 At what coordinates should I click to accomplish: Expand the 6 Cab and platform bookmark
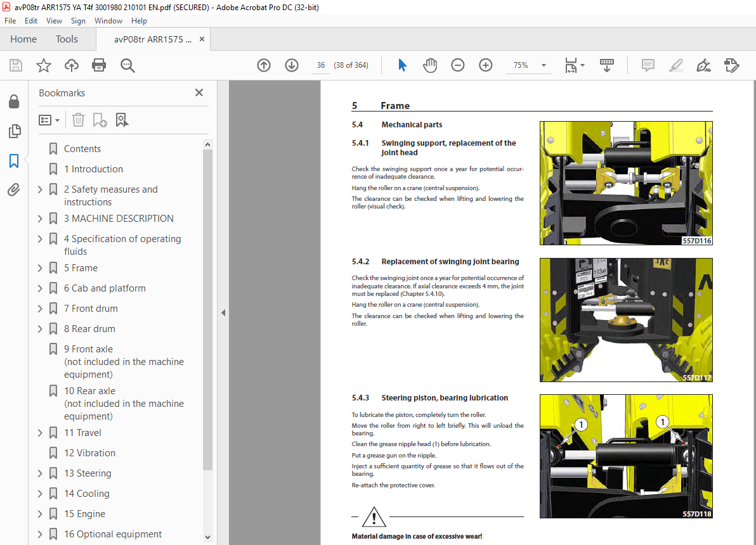click(x=40, y=288)
